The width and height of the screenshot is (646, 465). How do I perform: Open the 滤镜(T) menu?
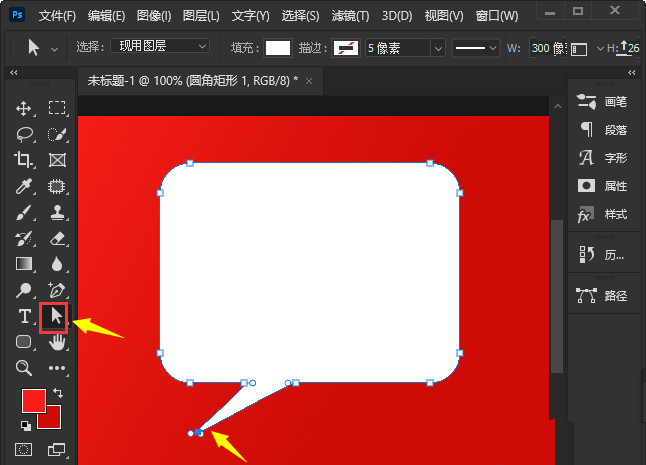pos(350,16)
